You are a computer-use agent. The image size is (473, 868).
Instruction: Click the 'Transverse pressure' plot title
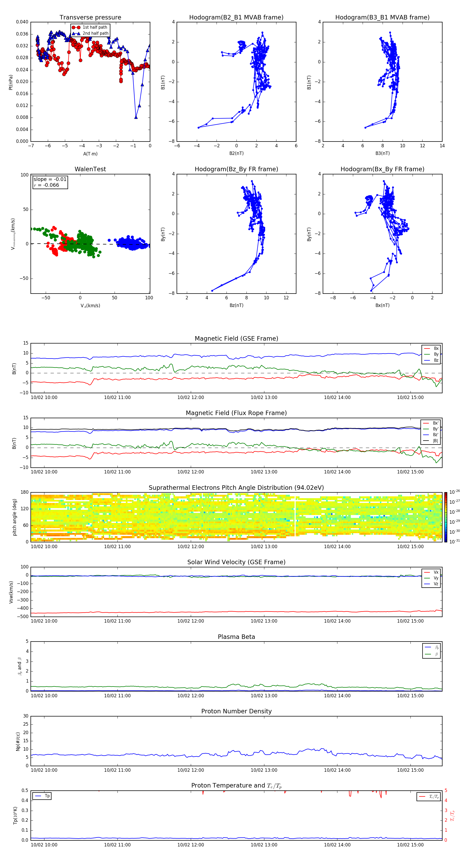tap(90, 18)
